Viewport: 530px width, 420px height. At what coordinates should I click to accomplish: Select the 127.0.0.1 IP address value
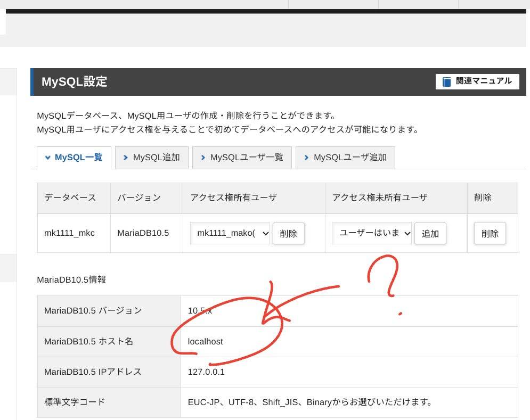point(206,372)
